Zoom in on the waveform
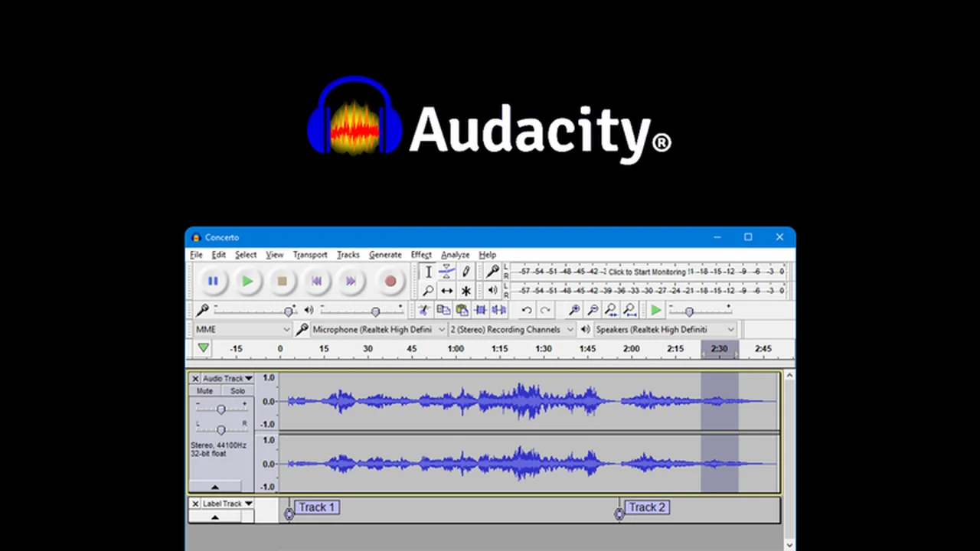 pyautogui.click(x=573, y=310)
